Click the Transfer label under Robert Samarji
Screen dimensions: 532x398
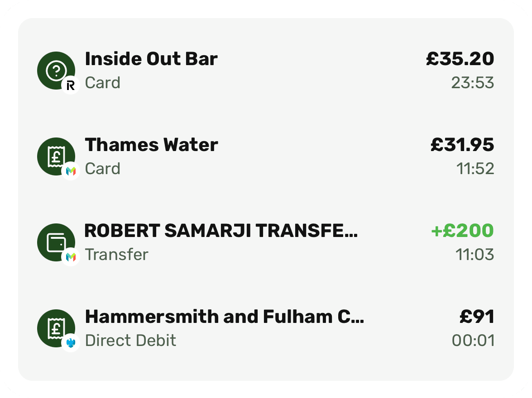pyautogui.click(x=116, y=255)
